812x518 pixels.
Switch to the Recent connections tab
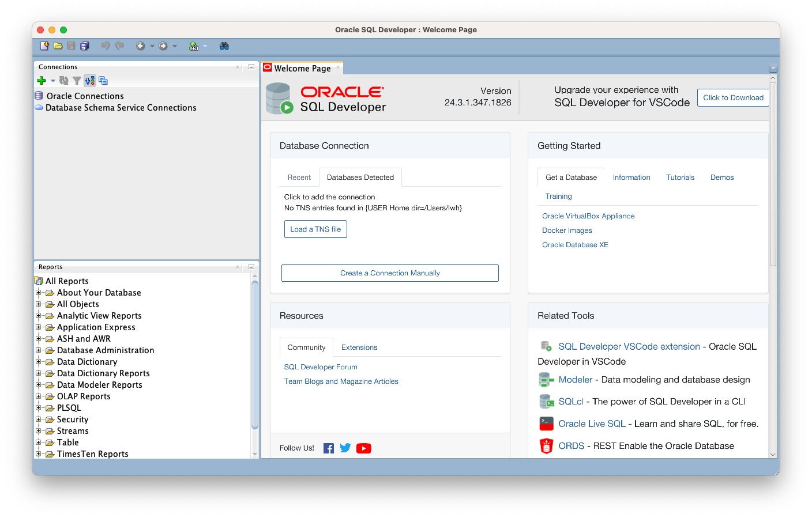pos(299,177)
